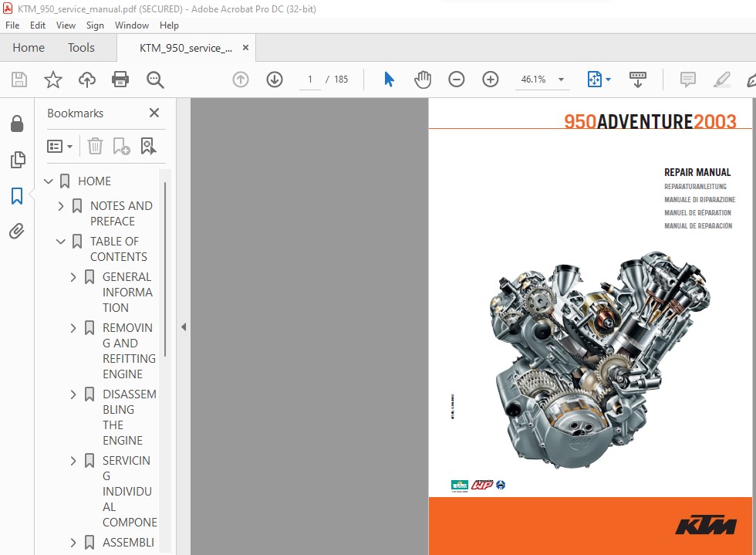Jump to REMOVING AND REFITTING ENGINE bookmark

point(129,351)
